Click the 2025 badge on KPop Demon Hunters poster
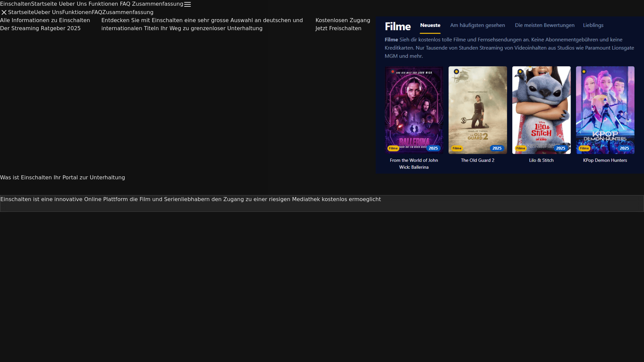The width and height of the screenshot is (644, 362). pyautogui.click(x=624, y=148)
